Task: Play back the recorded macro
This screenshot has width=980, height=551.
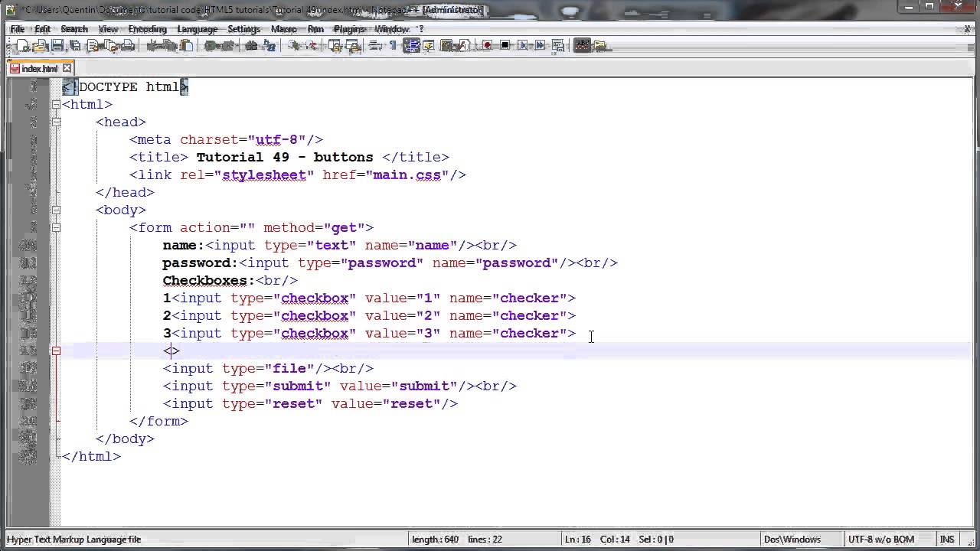Action: 523,46
